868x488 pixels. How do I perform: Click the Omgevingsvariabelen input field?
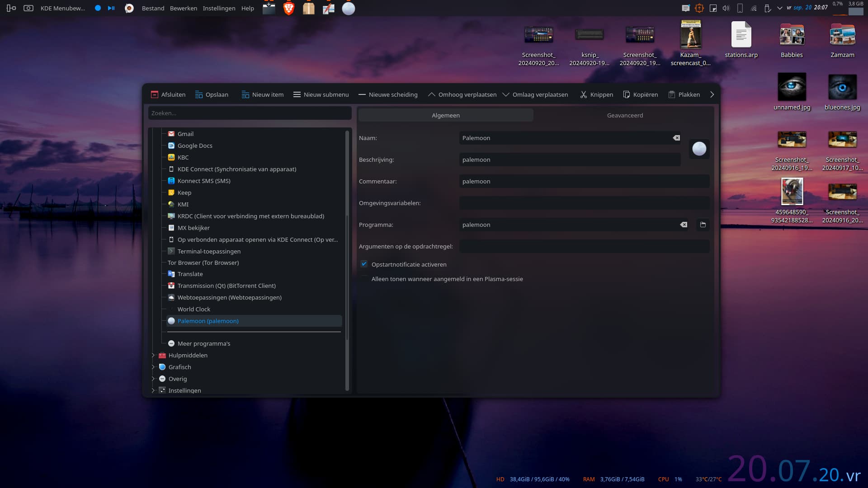[585, 203]
